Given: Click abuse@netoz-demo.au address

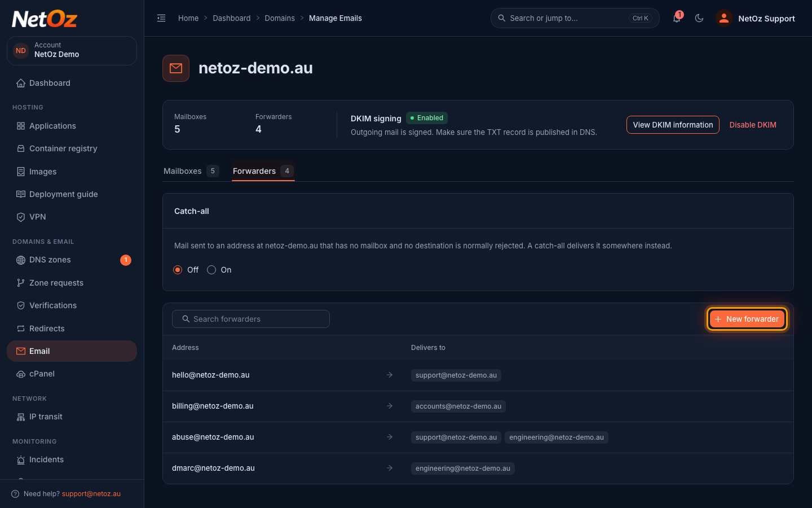Looking at the screenshot, I should click(213, 437).
